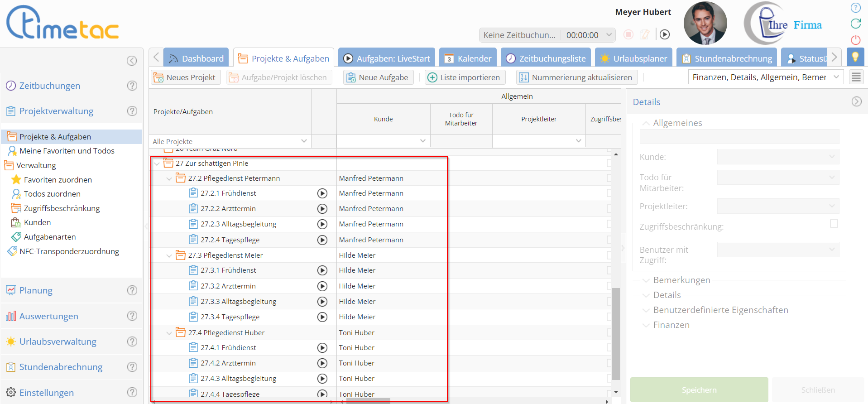Open help for Zeitbuchungen section
Screen dimensions: 868x404
pyautogui.click(x=132, y=86)
